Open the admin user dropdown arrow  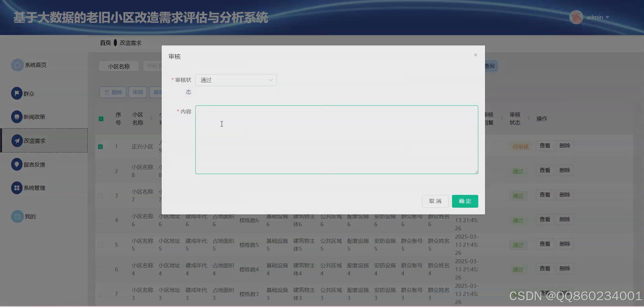[607, 17]
